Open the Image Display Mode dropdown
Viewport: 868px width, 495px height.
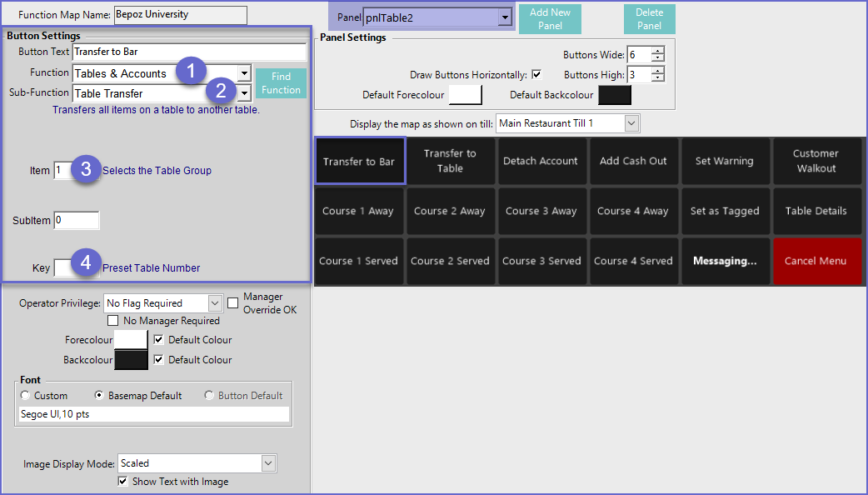(x=268, y=463)
